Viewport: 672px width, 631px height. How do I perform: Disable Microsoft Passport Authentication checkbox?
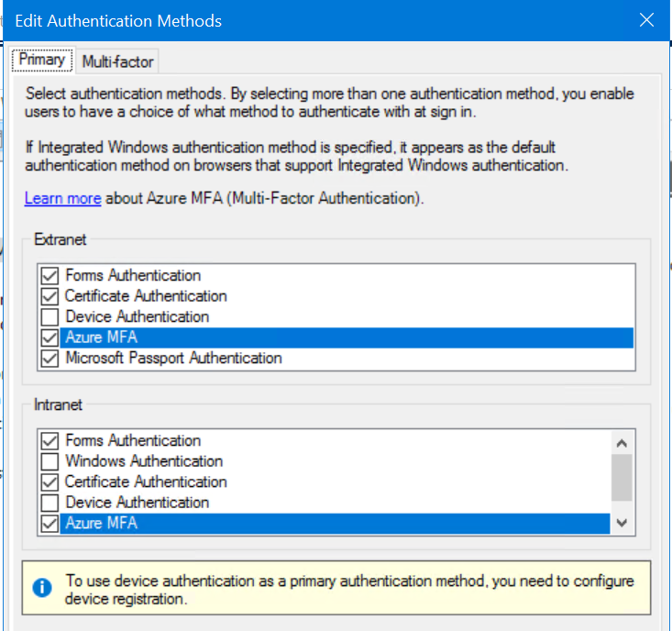(x=50, y=359)
